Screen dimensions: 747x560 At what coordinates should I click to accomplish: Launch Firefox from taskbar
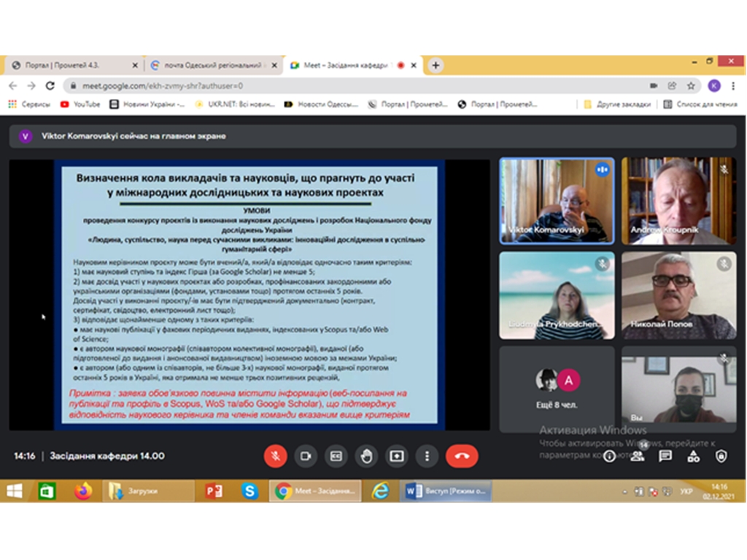coord(83,491)
